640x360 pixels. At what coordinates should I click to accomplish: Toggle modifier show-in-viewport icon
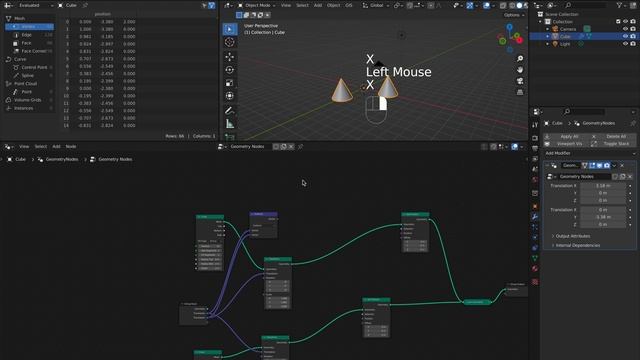(599, 165)
